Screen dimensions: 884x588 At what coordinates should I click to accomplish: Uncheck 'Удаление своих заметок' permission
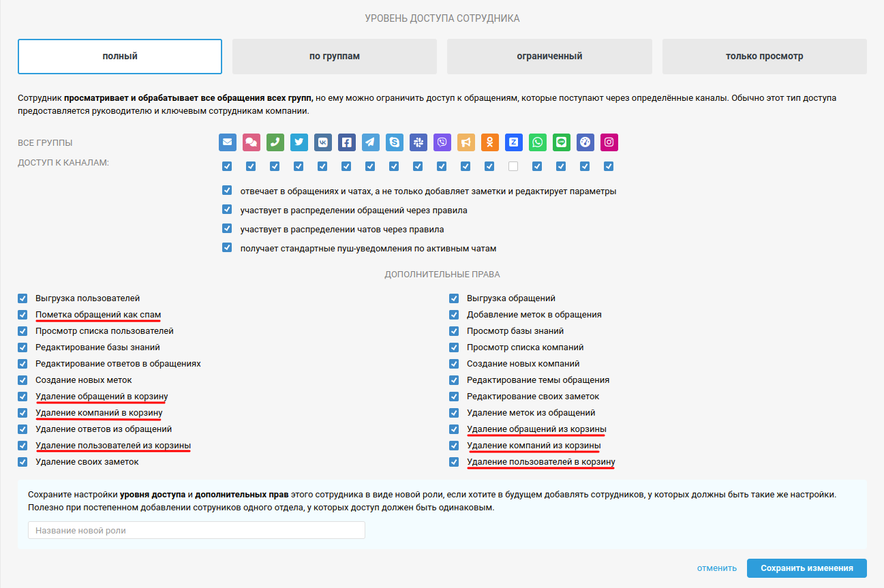coord(22,462)
